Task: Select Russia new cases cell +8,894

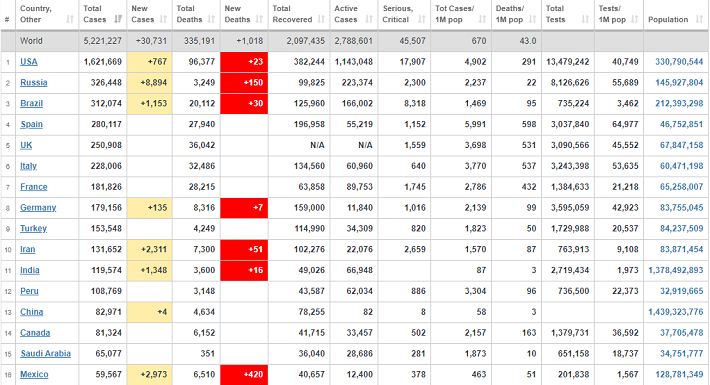Action: click(x=149, y=82)
